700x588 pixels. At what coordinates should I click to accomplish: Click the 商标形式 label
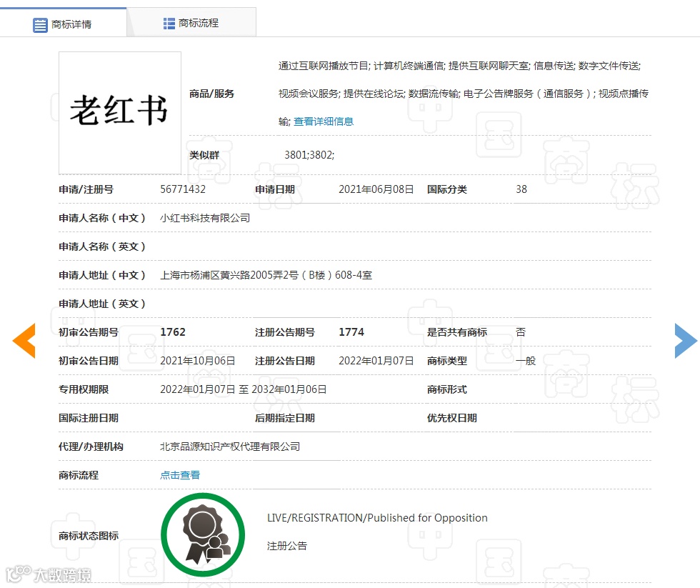click(x=447, y=389)
